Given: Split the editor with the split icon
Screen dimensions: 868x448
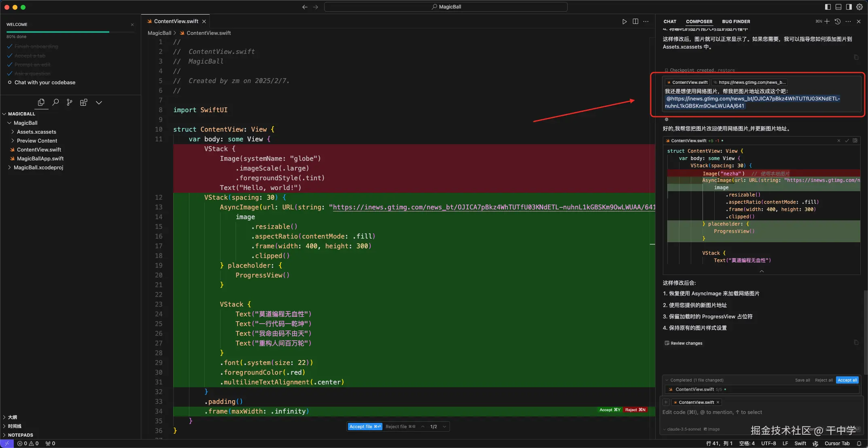Looking at the screenshot, I should pos(635,21).
